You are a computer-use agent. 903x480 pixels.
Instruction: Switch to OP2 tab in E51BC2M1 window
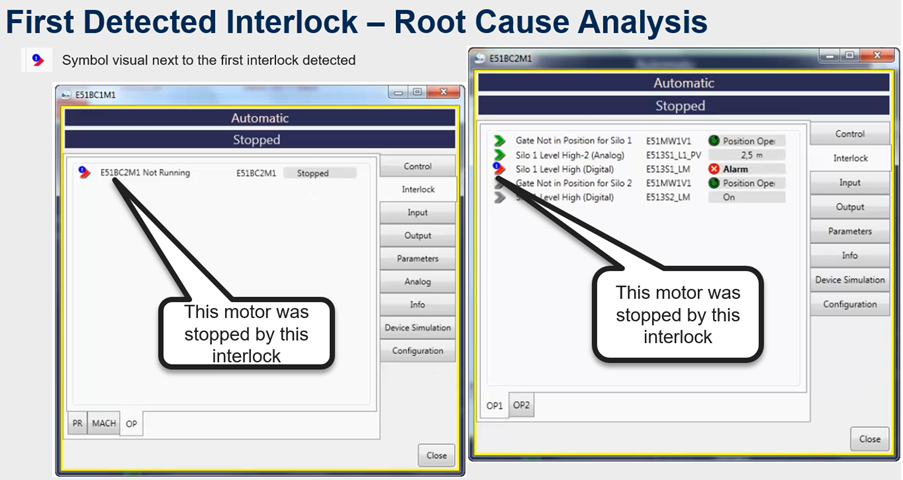521,405
